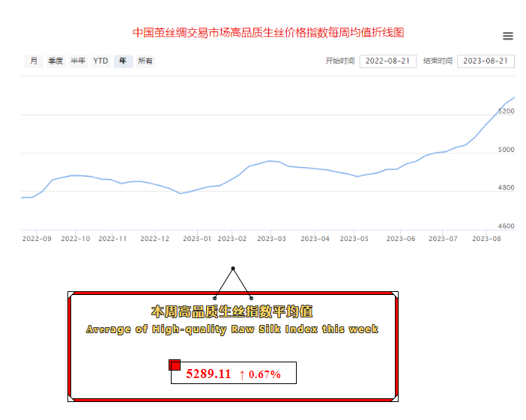Select the 年 (year) range button
The width and height of the screenshot is (526, 420).
click(123, 61)
